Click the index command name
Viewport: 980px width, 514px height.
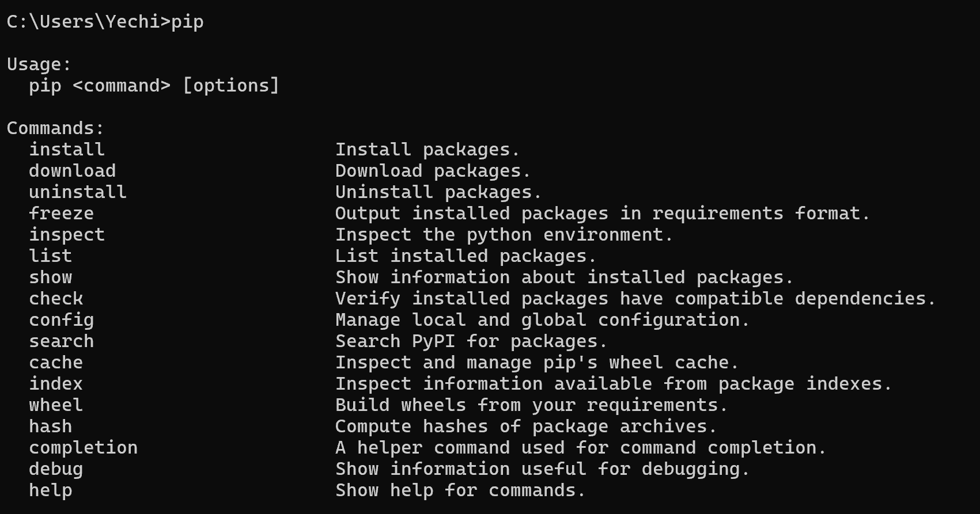(x=56, y=383)
